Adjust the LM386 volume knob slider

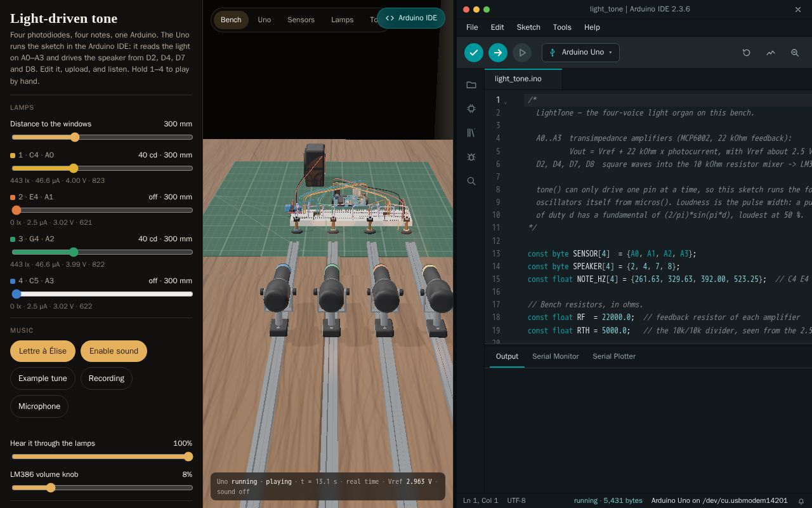point(101,488)
